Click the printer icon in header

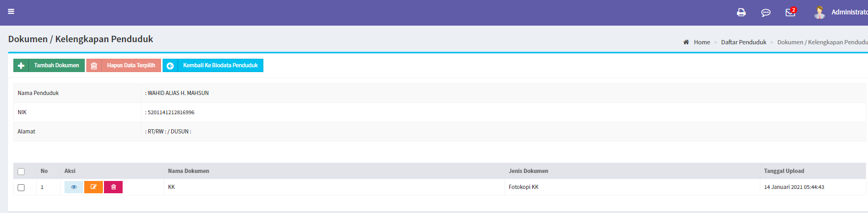741,12
